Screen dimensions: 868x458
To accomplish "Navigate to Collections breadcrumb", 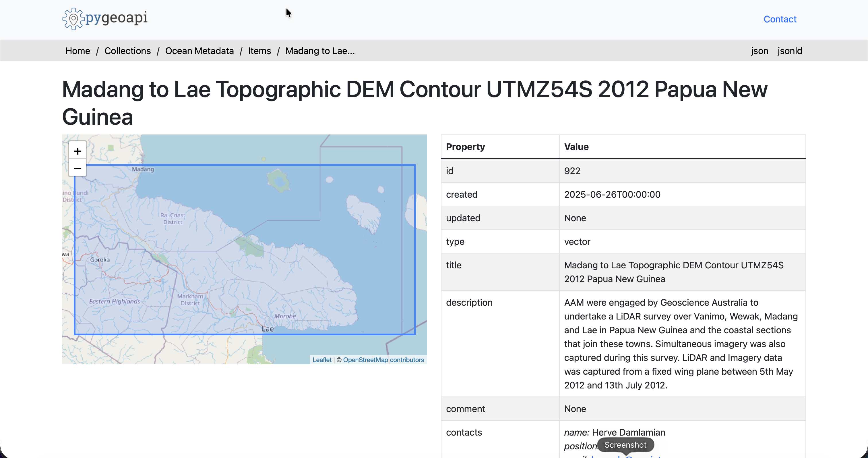I will [x=127, y=51].
